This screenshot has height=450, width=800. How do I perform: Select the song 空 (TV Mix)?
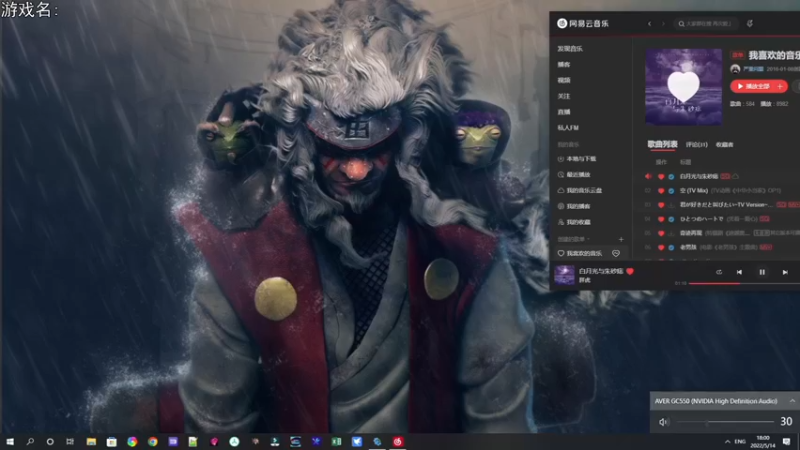point(694,191)
